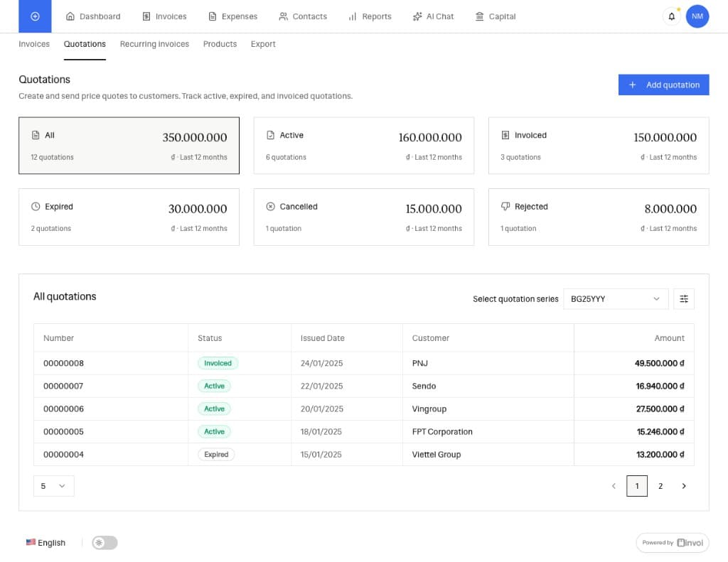Open the notifications bell
The width and height of the screenshot is (728, 562).
(x=671, y=16)
